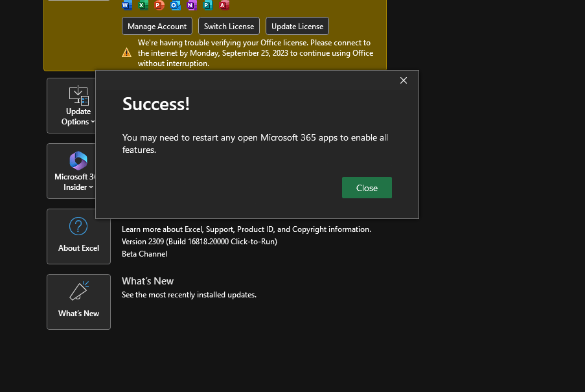This screenshot has width=585, height=392.
Task: Click the 'Learn more about Excel' description text
Action: (x=246, y=229)
